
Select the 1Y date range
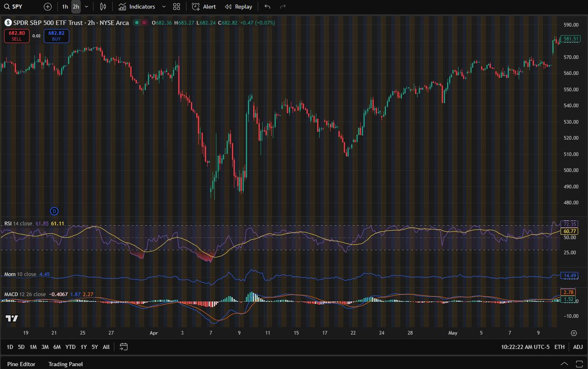[x=84, y=347]
